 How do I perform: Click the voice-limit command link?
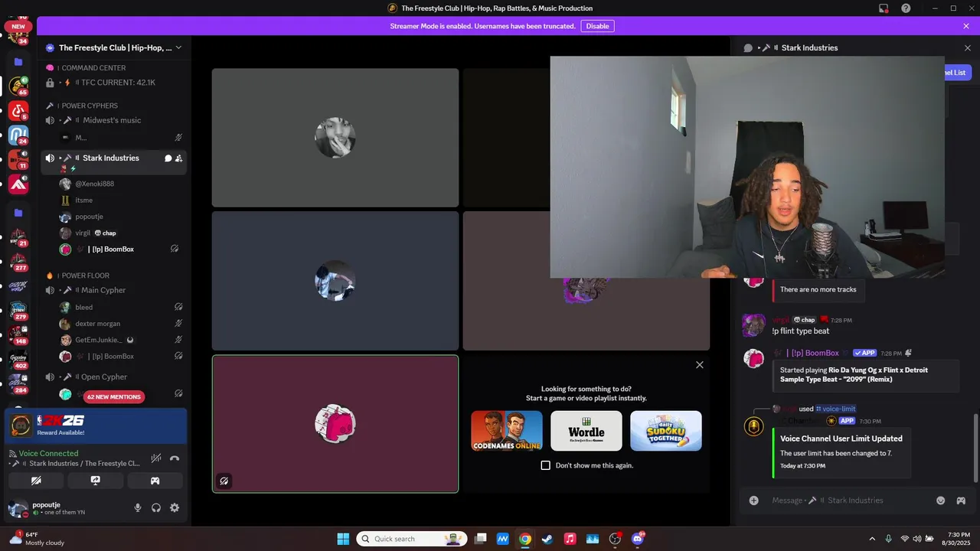click(x=836, y=409)
